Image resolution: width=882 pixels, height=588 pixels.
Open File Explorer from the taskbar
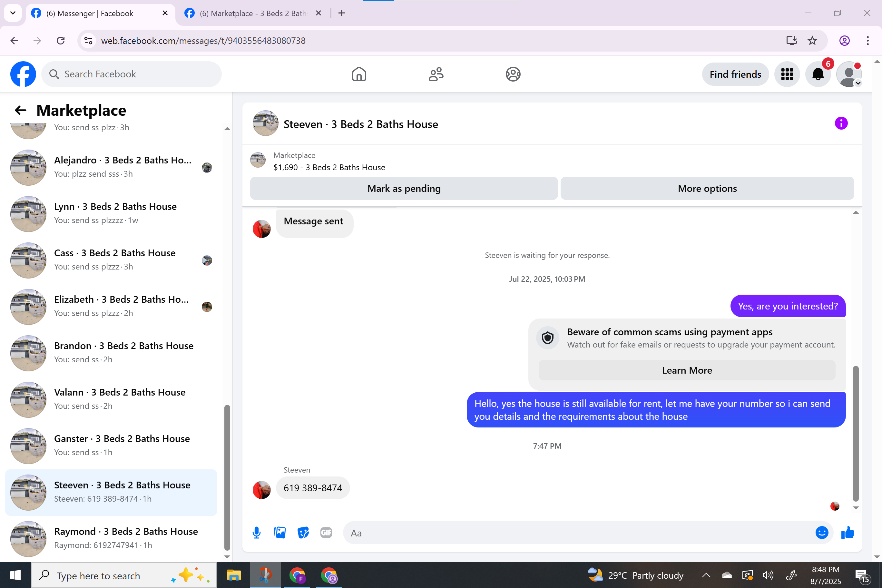click(x=233, y=575)
